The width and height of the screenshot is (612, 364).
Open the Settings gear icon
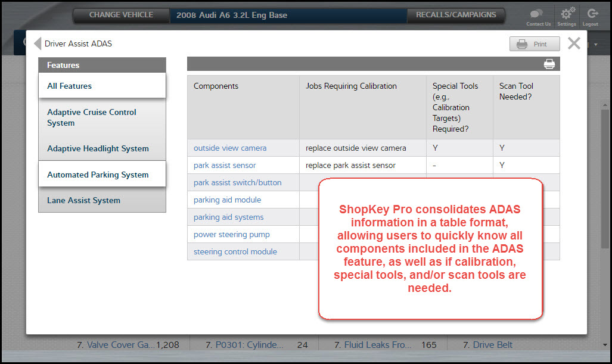[x=567, y=14]
